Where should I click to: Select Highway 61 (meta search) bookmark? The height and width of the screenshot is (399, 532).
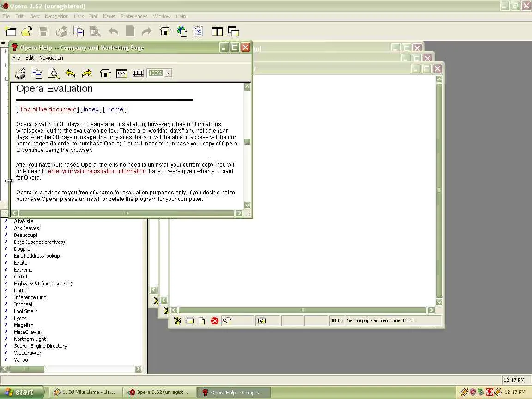pyautogui.click(x=43, y=284)
